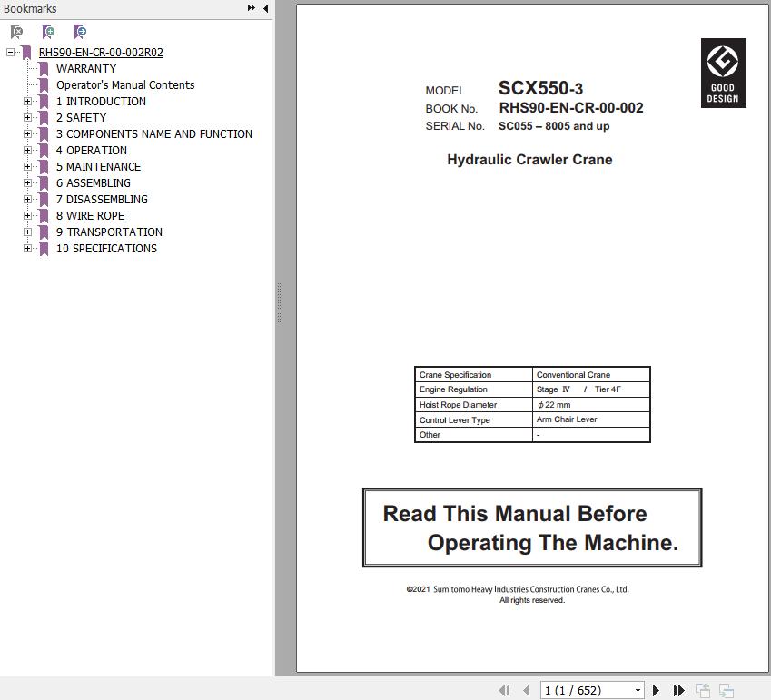This screenshot has height=700, width=771.
Task: Select the 6 ASSEMBLING bookmark label
Action: (94, 182)
